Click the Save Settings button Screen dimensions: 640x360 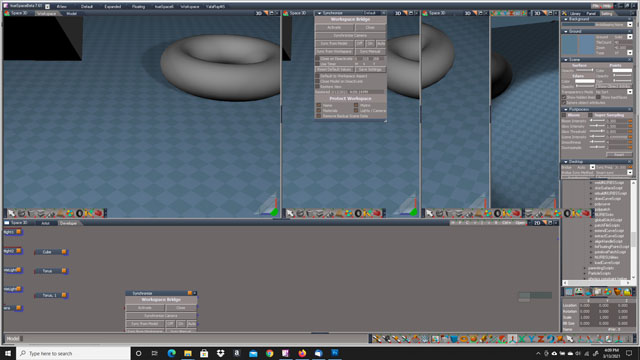(x=370, y=69)
